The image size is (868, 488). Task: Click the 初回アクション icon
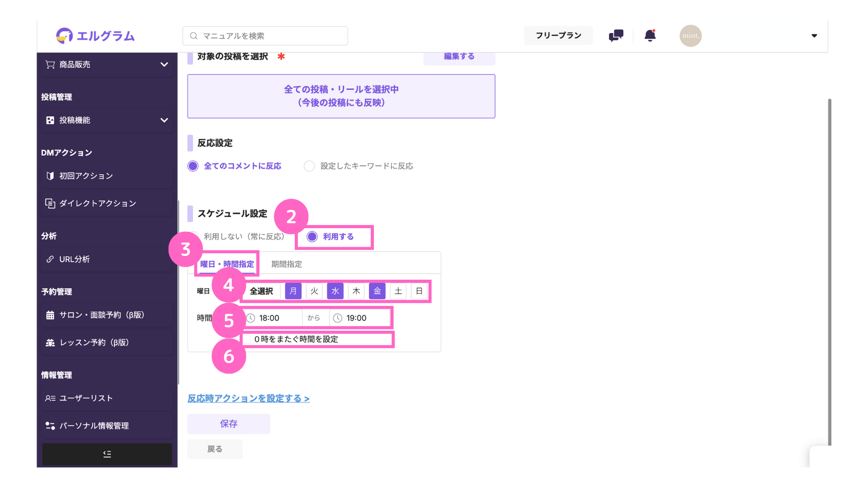tap(50, 176)
